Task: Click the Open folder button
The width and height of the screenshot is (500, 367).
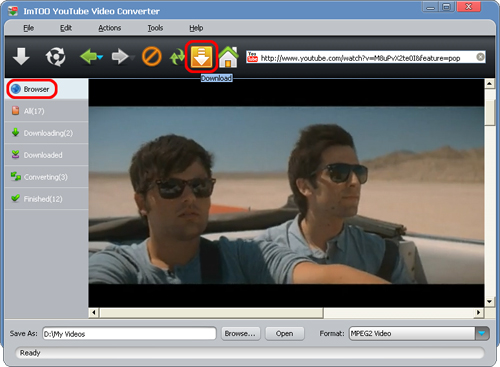Action: click(x=284, y=333)
